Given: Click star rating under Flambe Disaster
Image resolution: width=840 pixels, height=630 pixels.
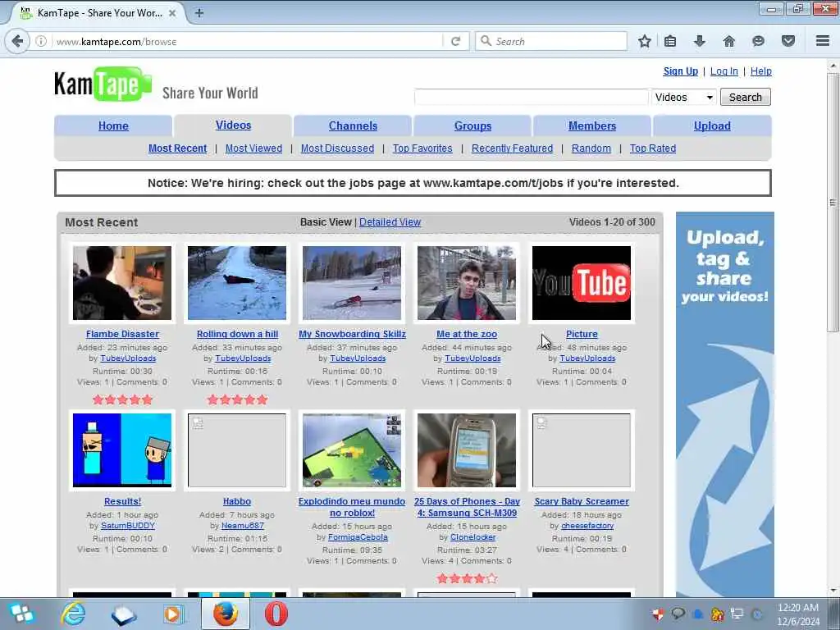Looking at the screenshot, I should coord(122,399).
